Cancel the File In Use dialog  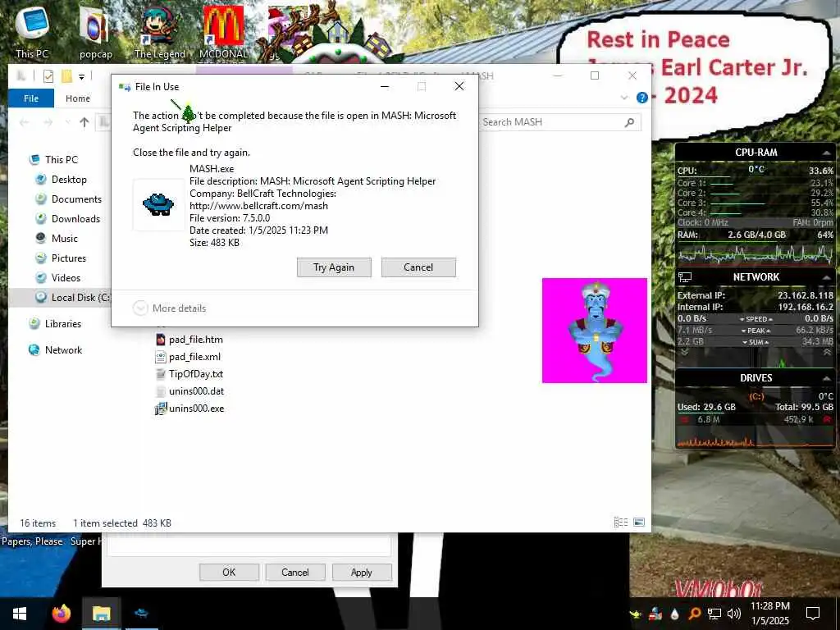pos(418,267)
